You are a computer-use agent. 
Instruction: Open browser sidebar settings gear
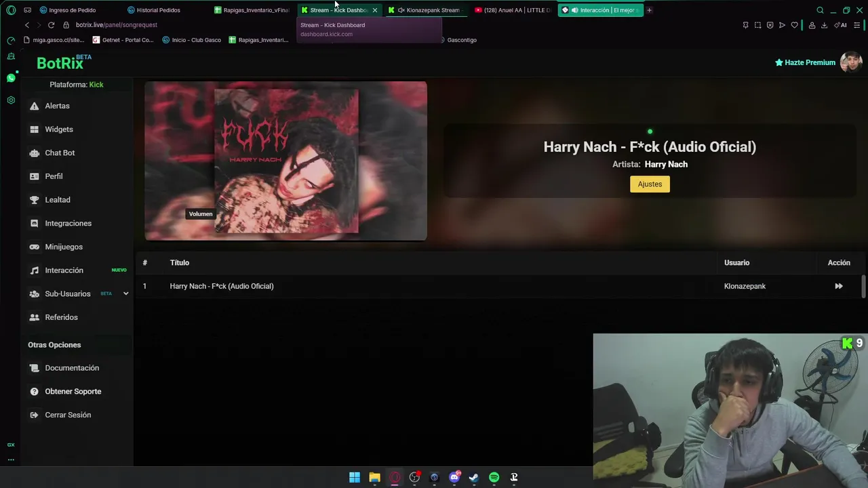(11, 100)
